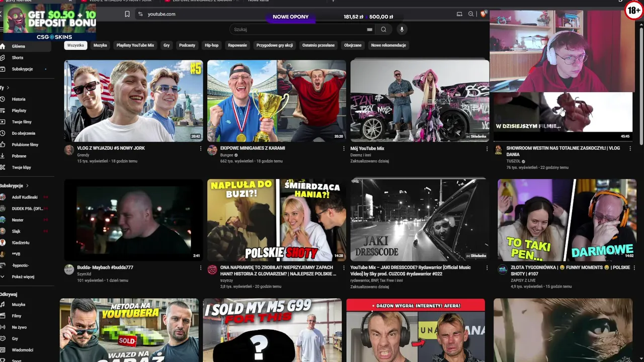Screen dimensions: 644x362
Task: Open Adolf Kudlinski subscription channel
Action: pos(25,198)
